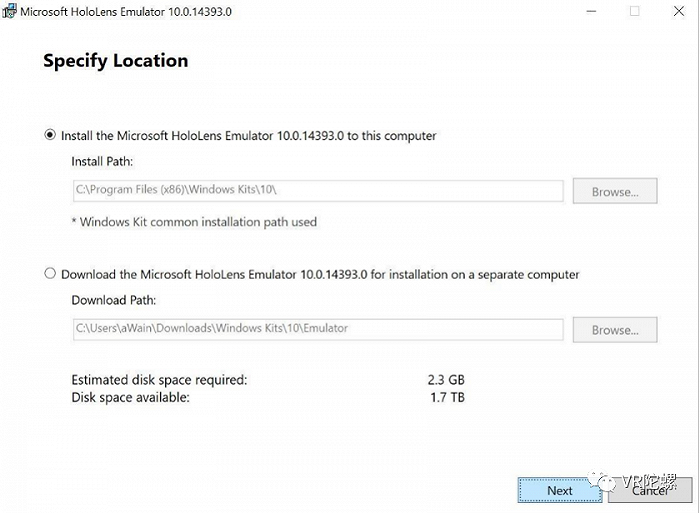700x513 pixels.
Task: Close the setup window with the X icon
Action: 679,12
